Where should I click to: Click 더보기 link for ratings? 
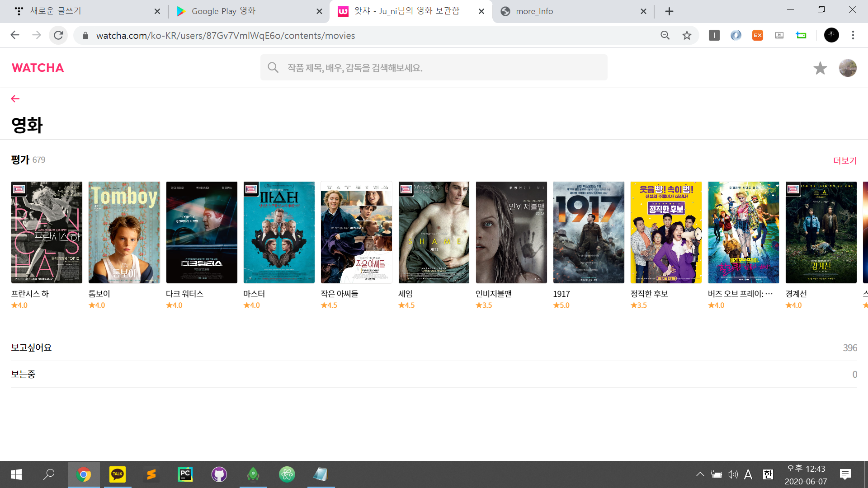(844, 160)
